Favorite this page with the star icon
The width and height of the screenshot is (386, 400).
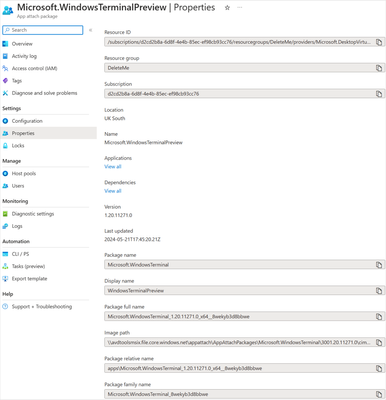tap(227, 8)
